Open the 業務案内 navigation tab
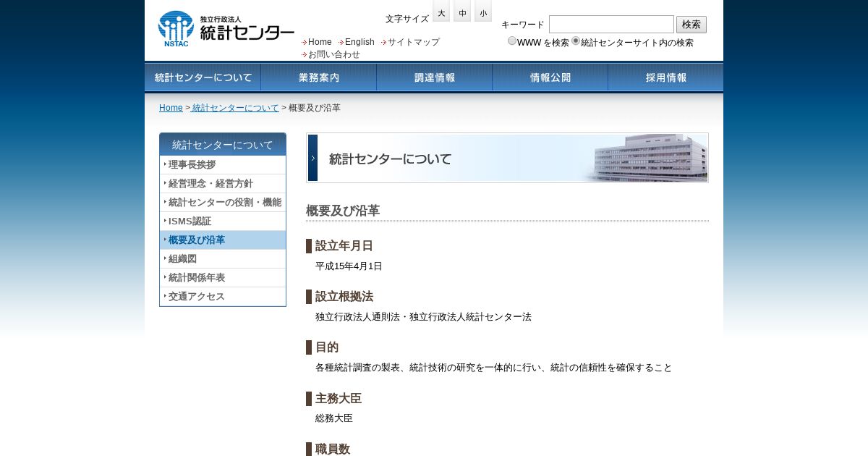Image resolution: width=868 pixels, height=456 pixels. coord(318,77)
